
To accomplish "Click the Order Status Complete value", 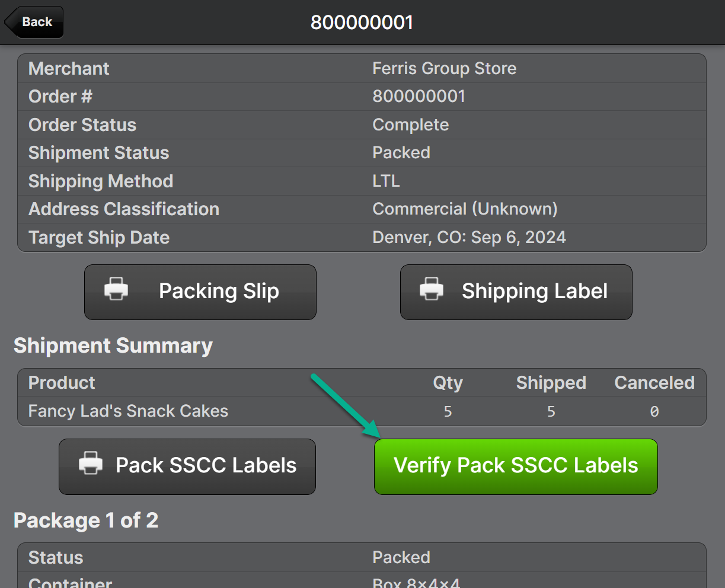I will (x=410, y=125).
